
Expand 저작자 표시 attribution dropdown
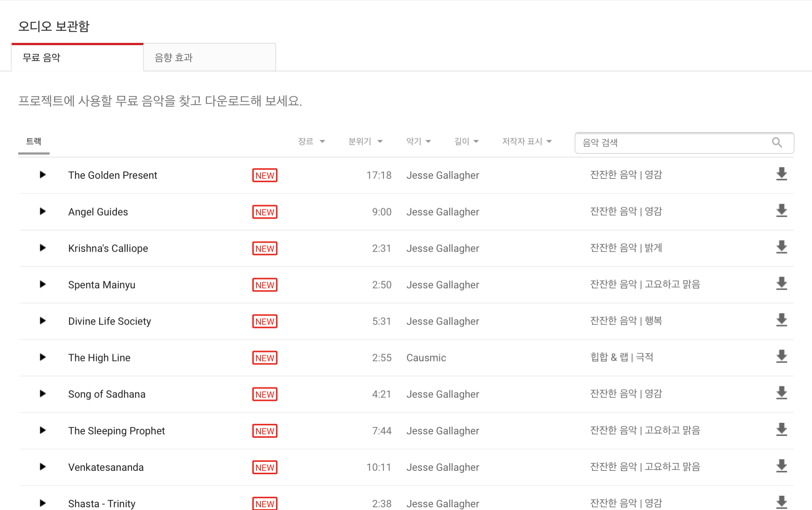[x=527, y=141]
